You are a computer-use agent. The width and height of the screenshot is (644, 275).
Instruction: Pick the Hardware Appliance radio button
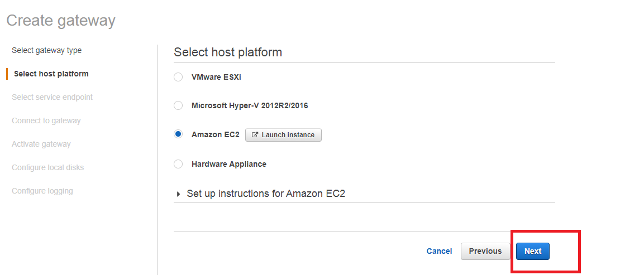pyautogui.click(x=178, y=164)
